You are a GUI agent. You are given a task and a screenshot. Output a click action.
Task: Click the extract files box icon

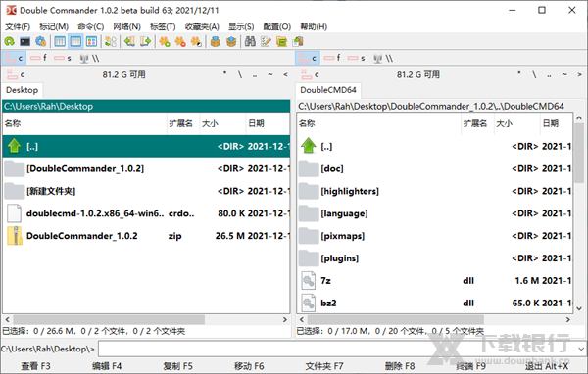(x=231, y=41)
